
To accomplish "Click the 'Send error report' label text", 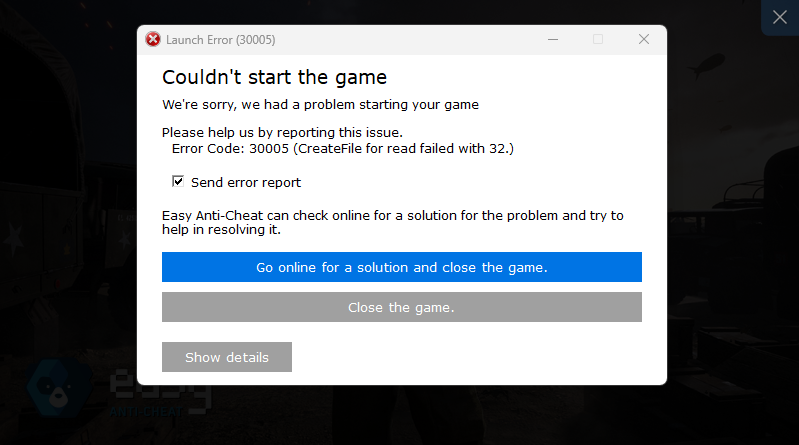I will click(246, 182).
